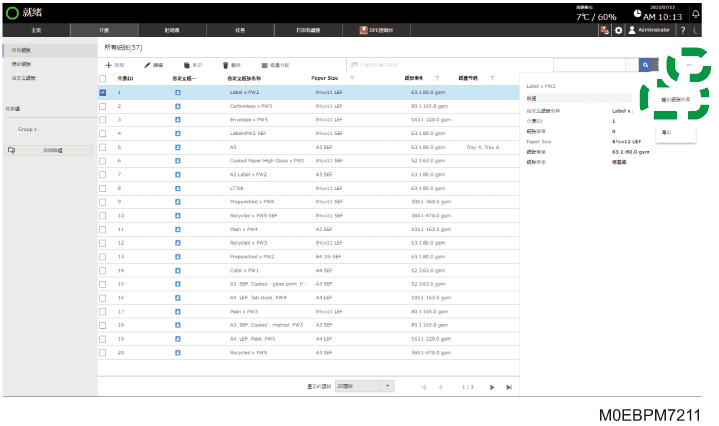Click the blue search magnifier button

(645, 65)
